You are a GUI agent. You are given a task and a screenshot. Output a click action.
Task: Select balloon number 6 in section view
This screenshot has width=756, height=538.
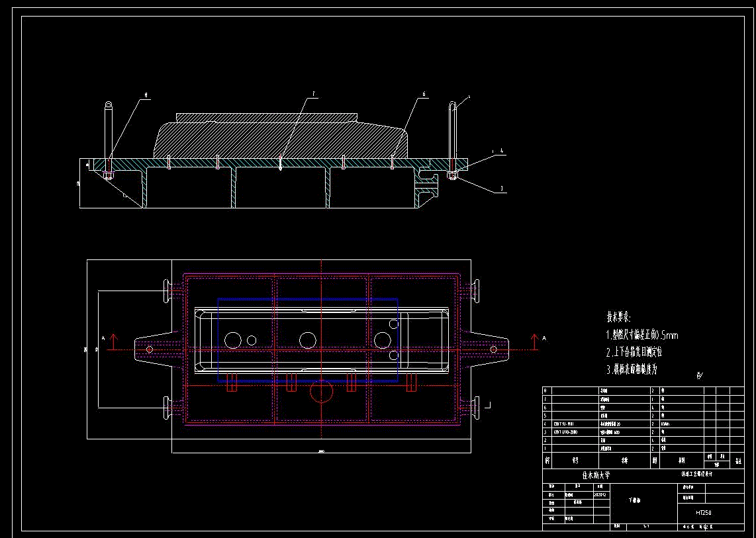pyautogui.click(x=424, y=95)
